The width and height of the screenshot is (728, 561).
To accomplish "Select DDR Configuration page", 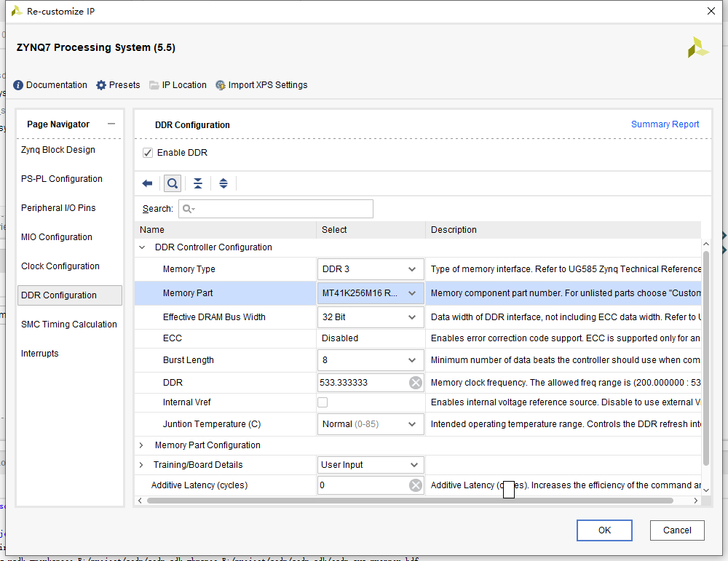I will tap(70, 295).
